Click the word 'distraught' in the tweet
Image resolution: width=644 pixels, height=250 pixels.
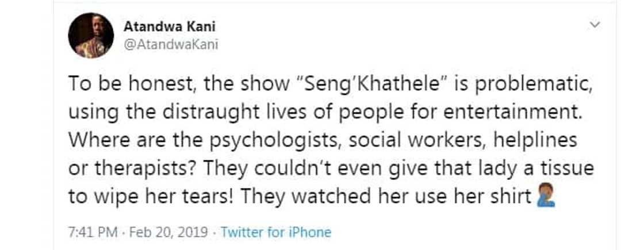[213, 113]
